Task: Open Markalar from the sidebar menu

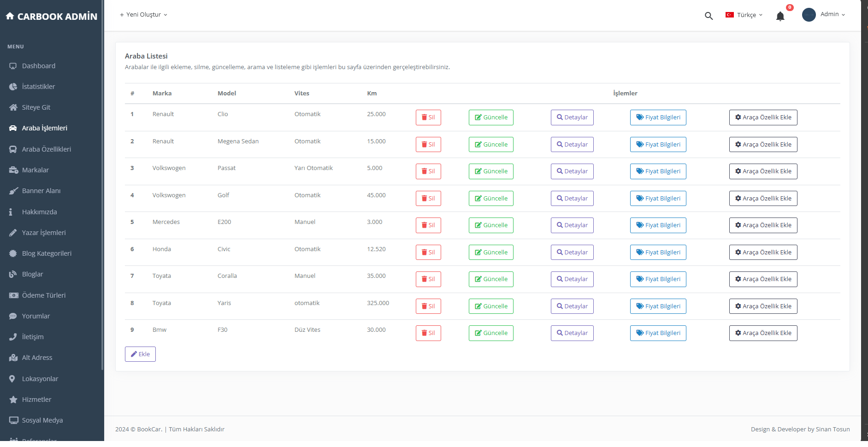Action: click(x=35, y=170)
